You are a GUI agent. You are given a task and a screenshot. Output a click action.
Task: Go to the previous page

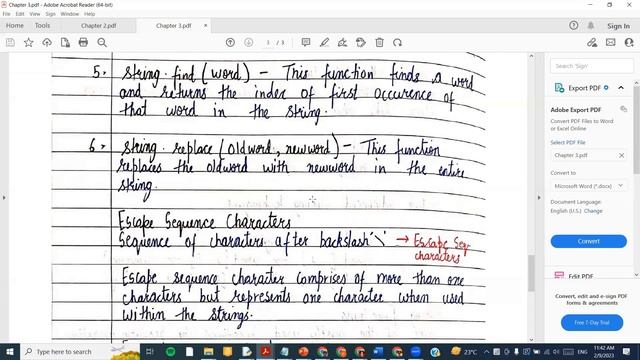(x=230, y=42)
